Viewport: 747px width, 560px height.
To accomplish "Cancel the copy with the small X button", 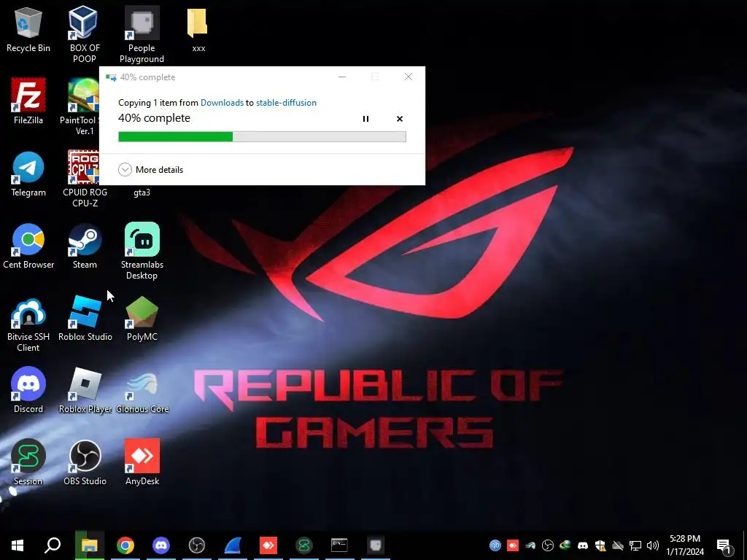I will (400, 119).
